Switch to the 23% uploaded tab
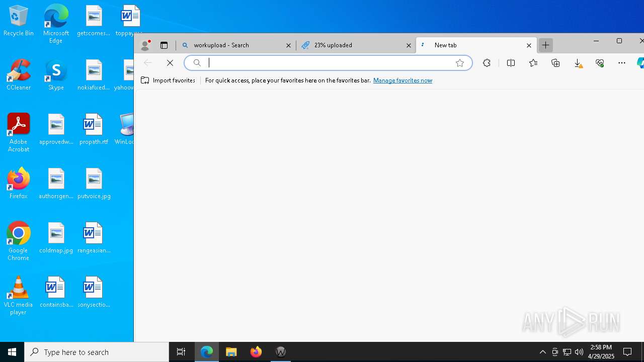This screenshot has width=644, height=362. (355, 45)
